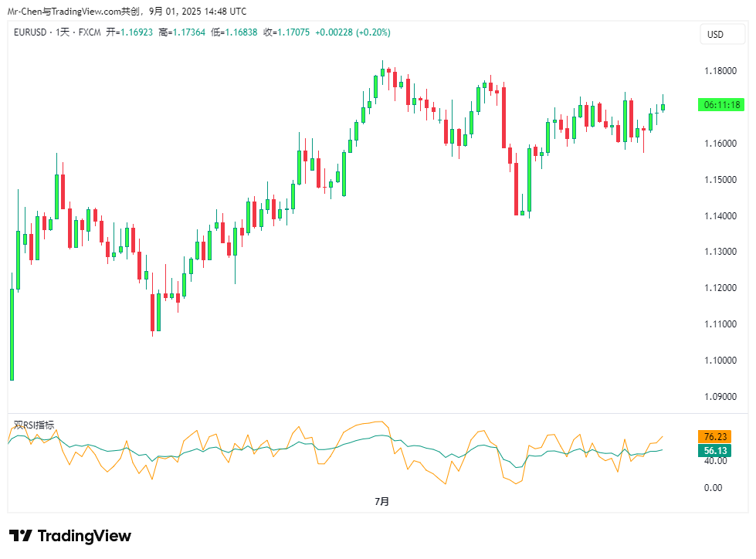Click the 40.00 RSI axis label

(716, 461)
